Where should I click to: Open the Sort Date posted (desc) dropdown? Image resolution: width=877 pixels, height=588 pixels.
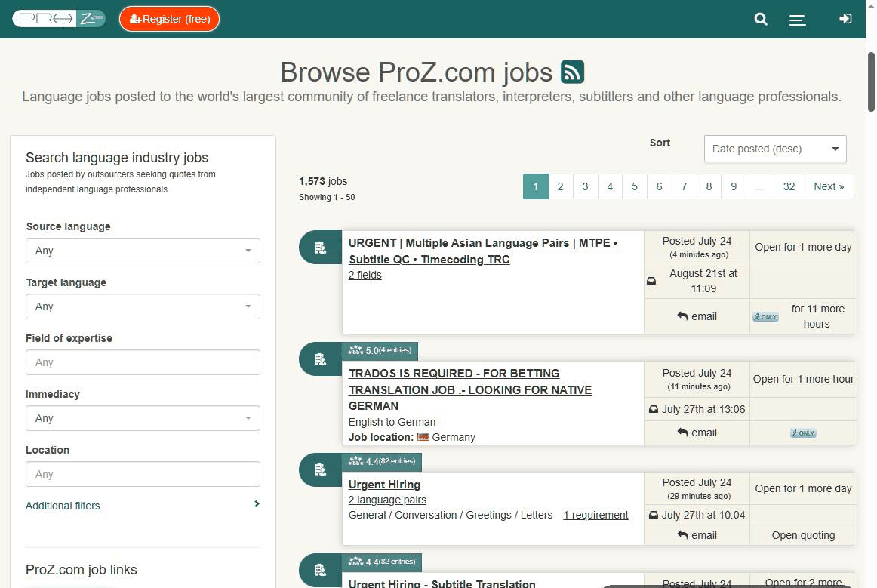(x=775, y=149)
